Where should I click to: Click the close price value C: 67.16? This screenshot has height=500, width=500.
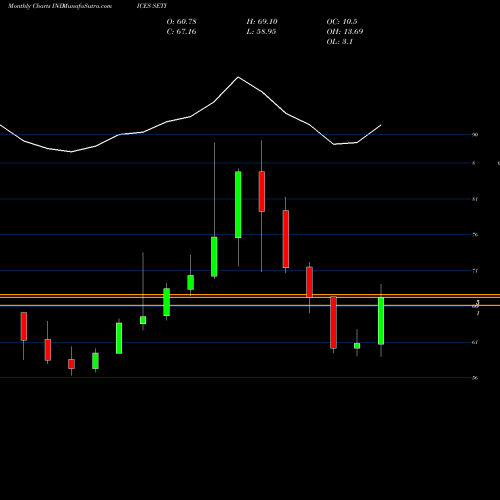182,31
